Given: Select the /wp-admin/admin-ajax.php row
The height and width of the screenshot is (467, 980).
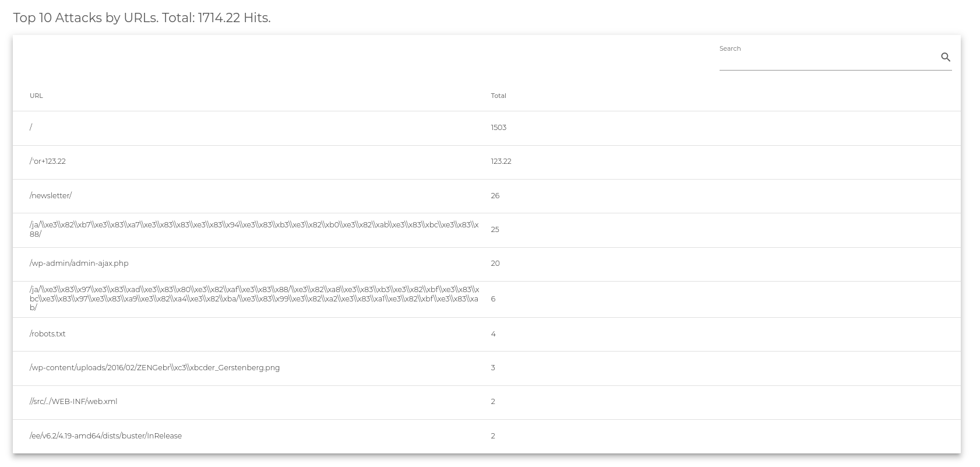Looking at the screenshot, I should click(x=487, y=264).
